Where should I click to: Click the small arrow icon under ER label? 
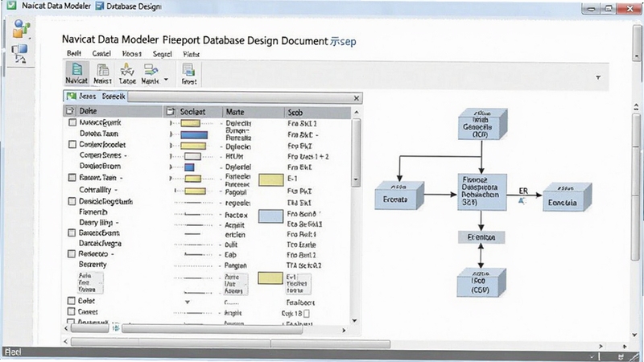(522, 200)
